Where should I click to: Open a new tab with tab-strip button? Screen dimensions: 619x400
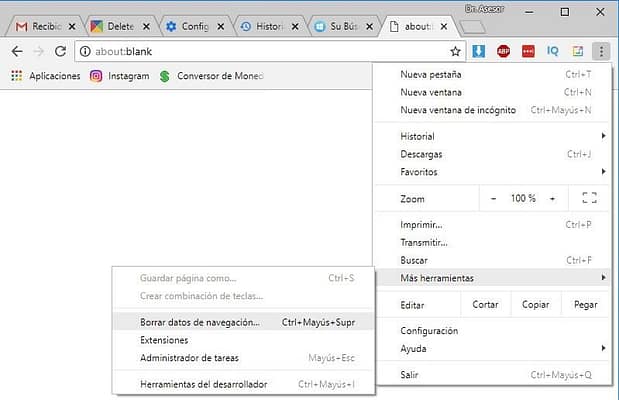coord(473,27)
